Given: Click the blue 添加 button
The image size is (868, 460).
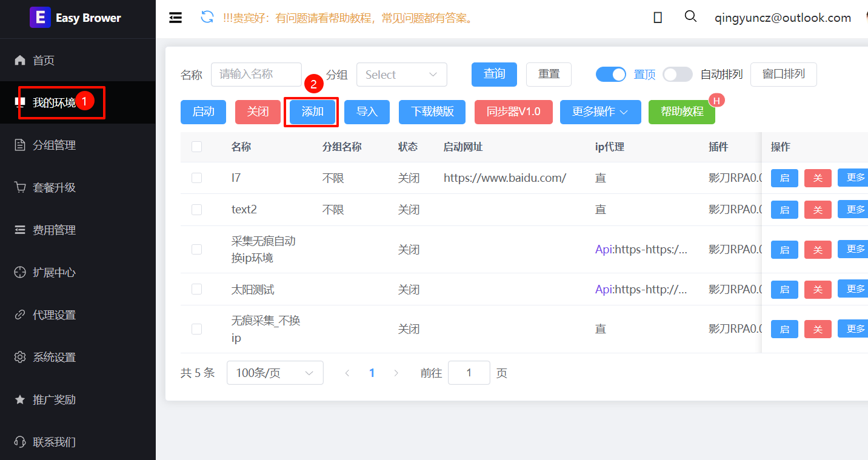Looking at the screenshot, I should [x=312, y=112].
